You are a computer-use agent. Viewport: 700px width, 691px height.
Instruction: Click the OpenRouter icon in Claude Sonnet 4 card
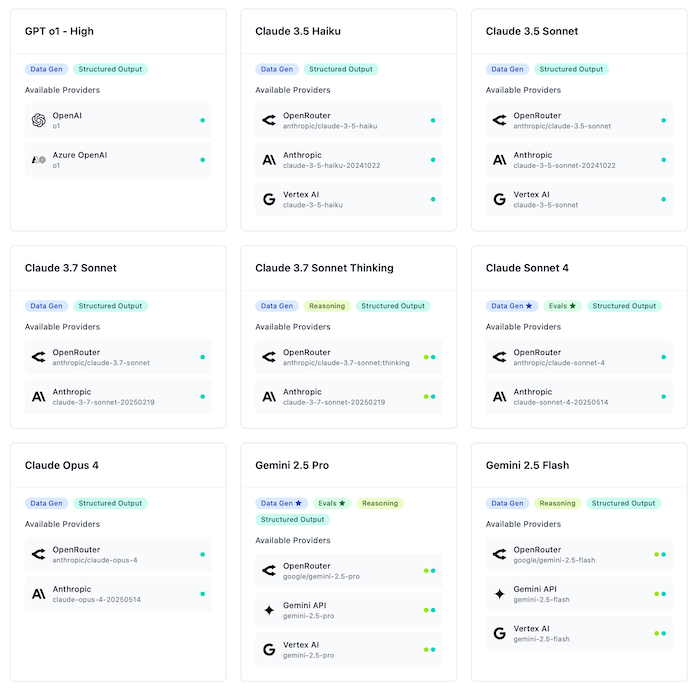pyautogui.click(x=499, y=356)
